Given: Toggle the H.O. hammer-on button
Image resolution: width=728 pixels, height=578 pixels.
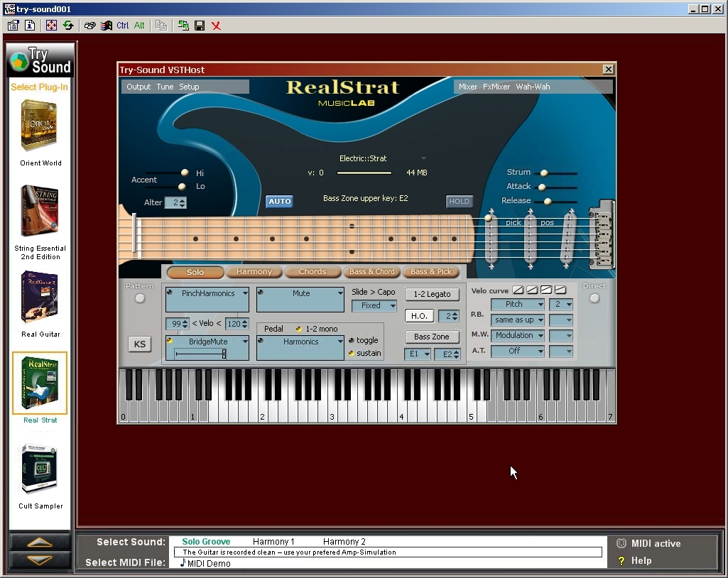Looking at the screenshot, I should click(x=419, y=316).
